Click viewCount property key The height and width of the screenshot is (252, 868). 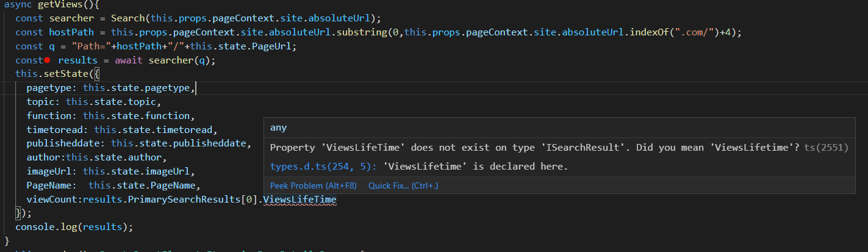(52, 200)
